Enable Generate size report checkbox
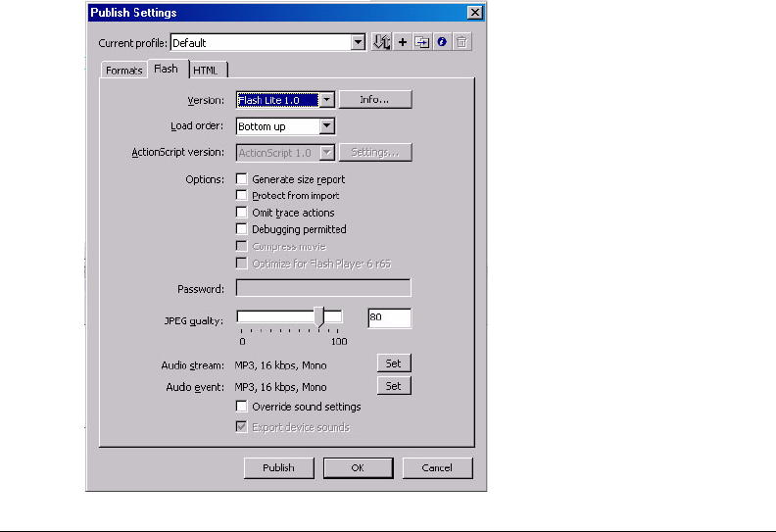This screenshot has width=776, height=532. pos(241,178)
